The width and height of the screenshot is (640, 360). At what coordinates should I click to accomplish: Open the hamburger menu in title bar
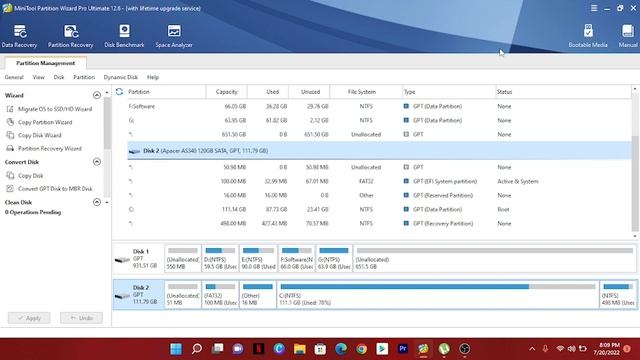point(594,8)
